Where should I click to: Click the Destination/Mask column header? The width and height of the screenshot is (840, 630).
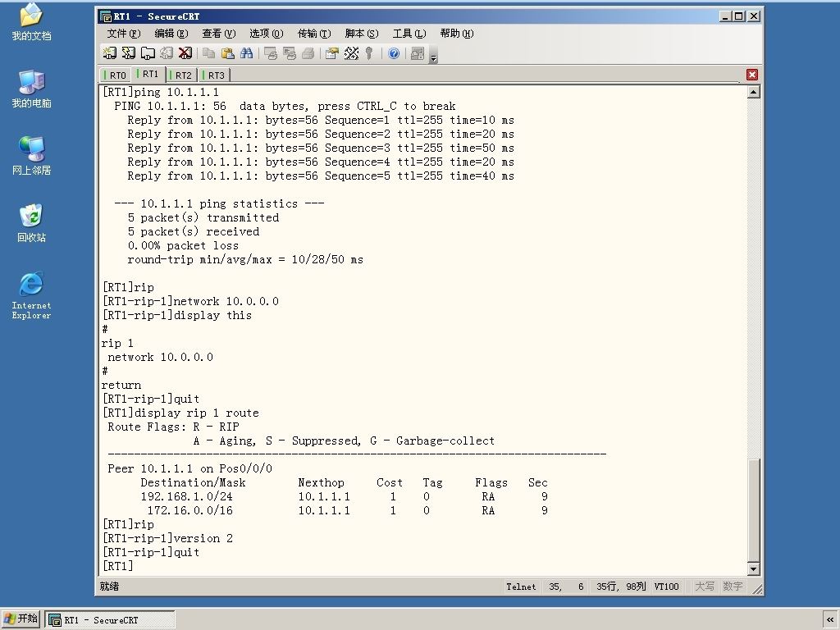[x=193, y=482]
